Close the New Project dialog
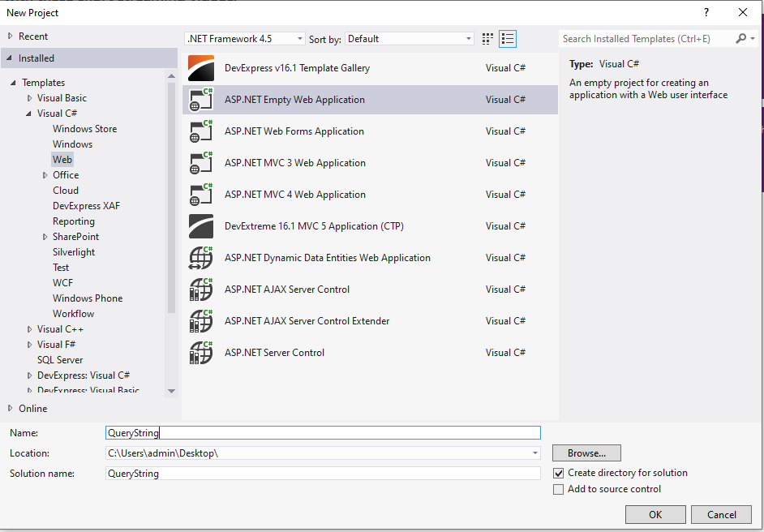Viewport: 764px width, 532px height. [x=743, y=13]
